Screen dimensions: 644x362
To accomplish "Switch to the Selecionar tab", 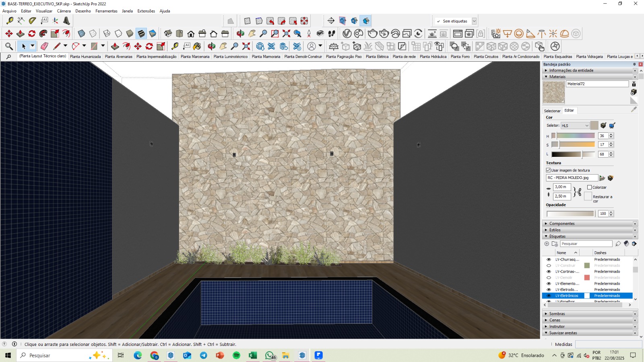I will tap(552, 111).
